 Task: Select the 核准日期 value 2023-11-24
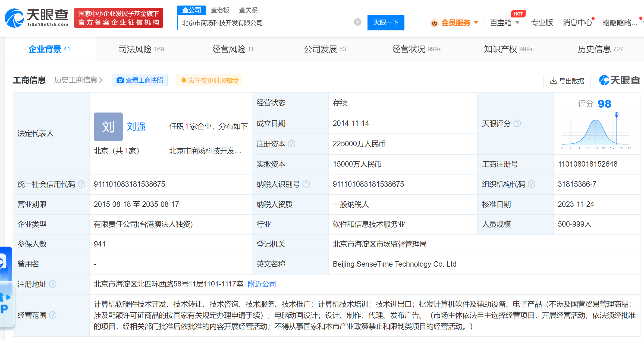coord(576,204)
